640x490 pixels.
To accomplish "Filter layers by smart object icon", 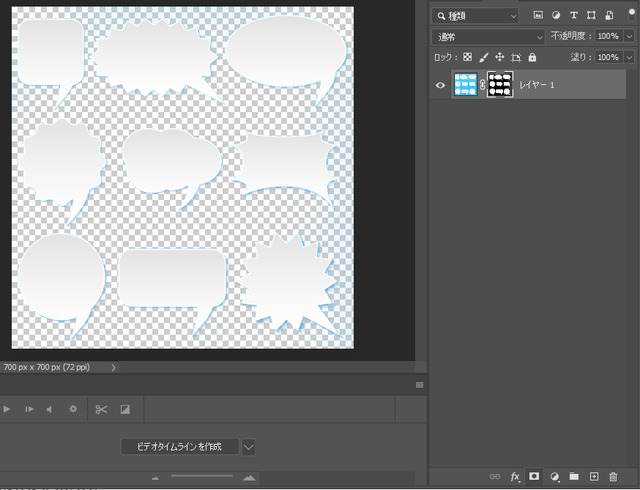I will click(x=609, y=16).
